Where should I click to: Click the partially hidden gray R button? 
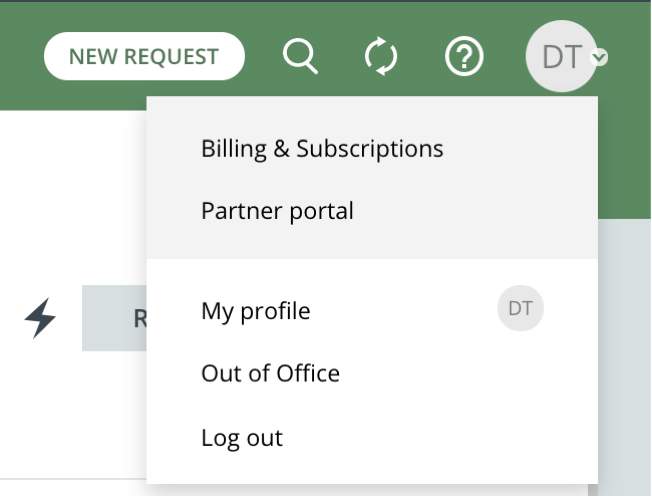[115, 318]
